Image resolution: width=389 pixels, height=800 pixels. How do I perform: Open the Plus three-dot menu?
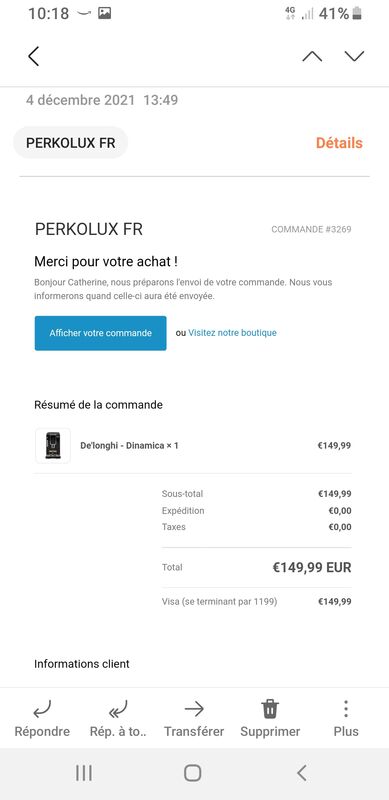pos(346,709)
